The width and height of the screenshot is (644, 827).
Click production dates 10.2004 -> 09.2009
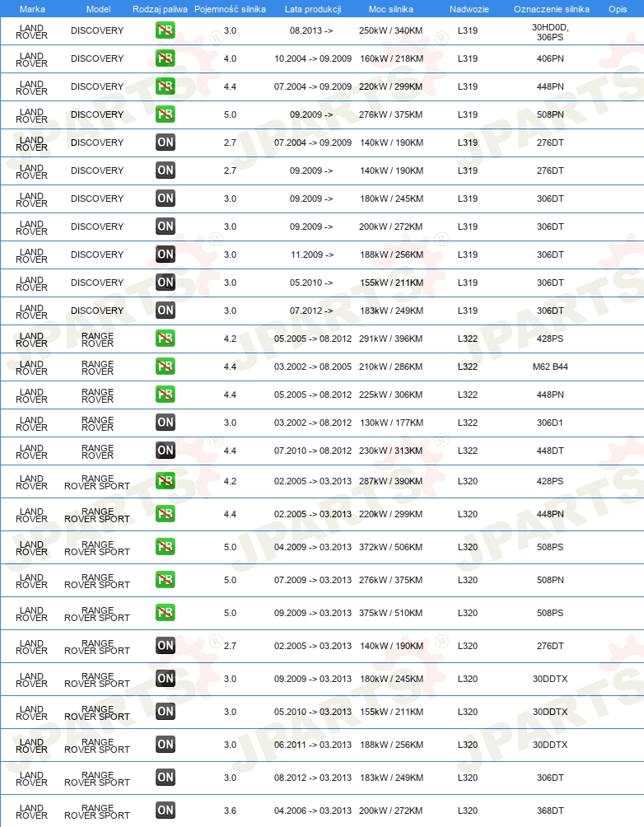point(313,58)
